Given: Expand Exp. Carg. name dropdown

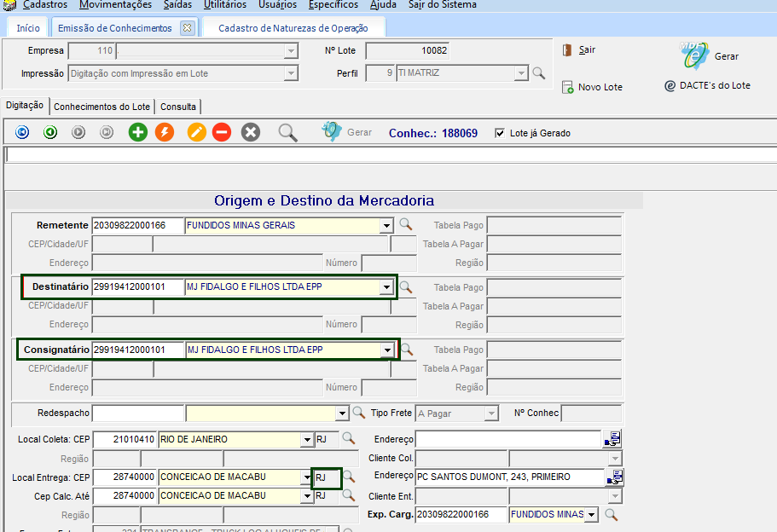Looking at the screenshot, I should click(592, 515).
